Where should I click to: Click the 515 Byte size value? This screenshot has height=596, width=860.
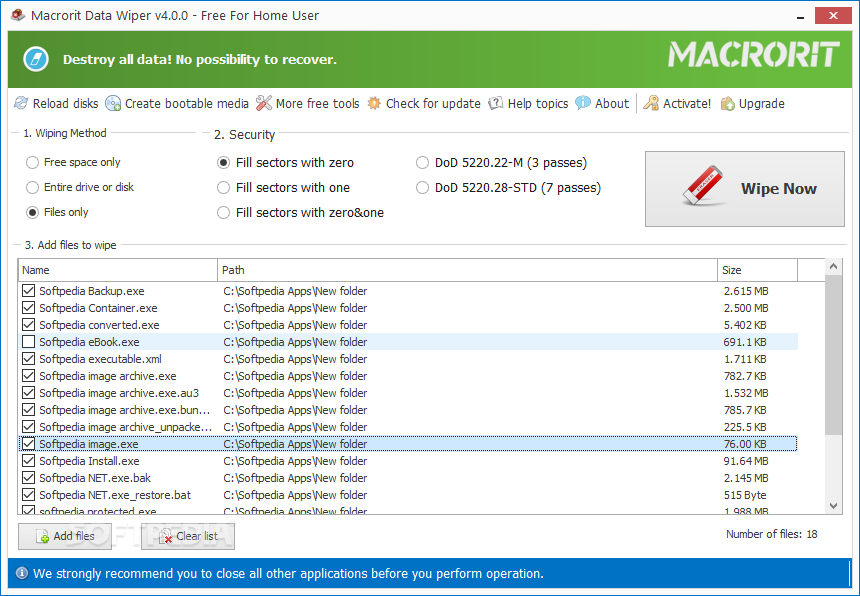[745, 495]
